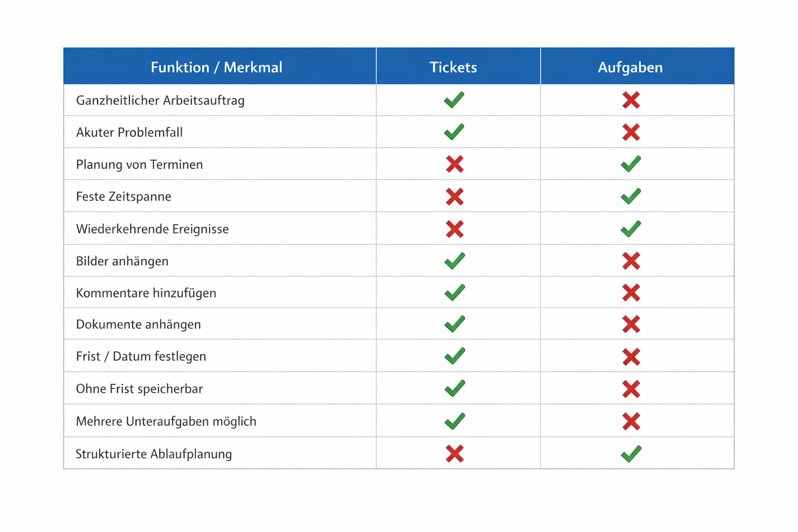This screenshot has width=798, height=532.
Task: Click the Tickets check for Ohne Frist speicherbar
Action: 455,389
